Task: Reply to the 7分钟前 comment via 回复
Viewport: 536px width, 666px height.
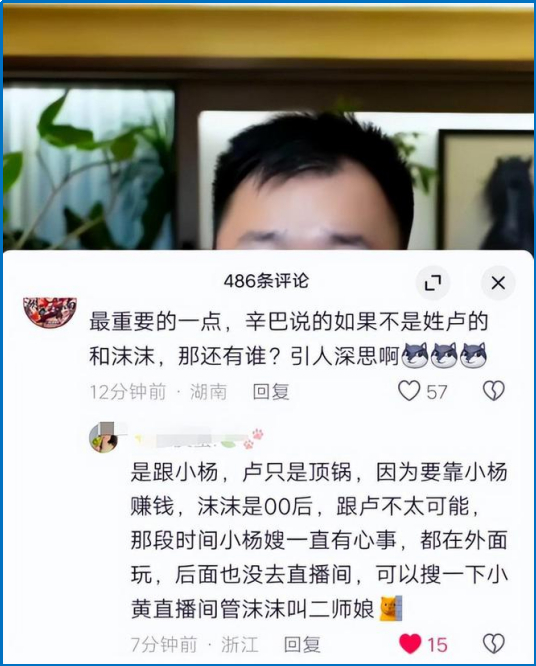Action: pos(302,644)
